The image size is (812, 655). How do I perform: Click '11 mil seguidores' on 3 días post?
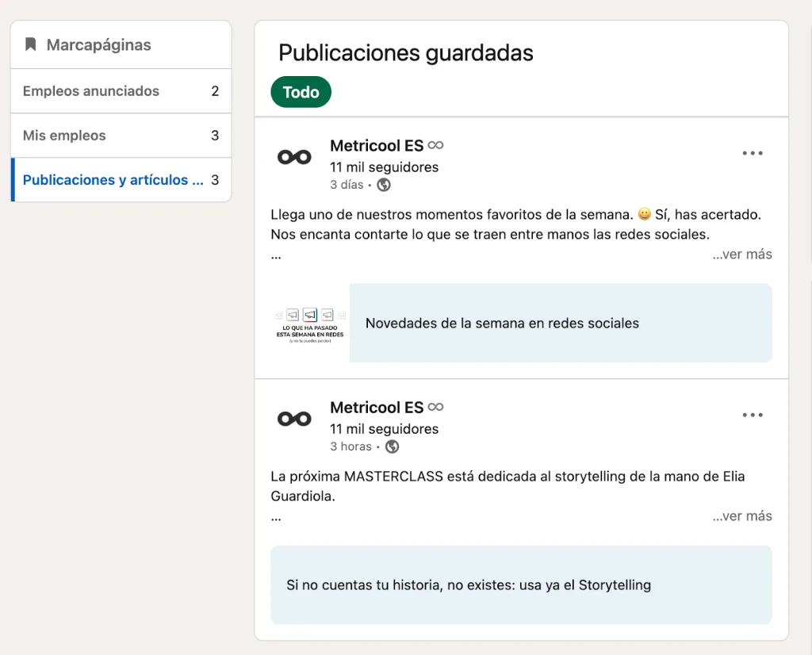pyautogui.click(x=385, y=167)
